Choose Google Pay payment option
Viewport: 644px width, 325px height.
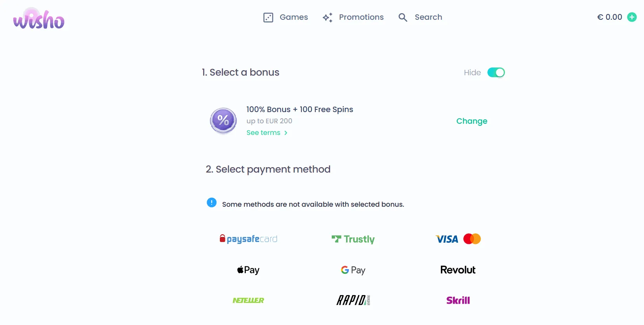(x=353, y=270)
